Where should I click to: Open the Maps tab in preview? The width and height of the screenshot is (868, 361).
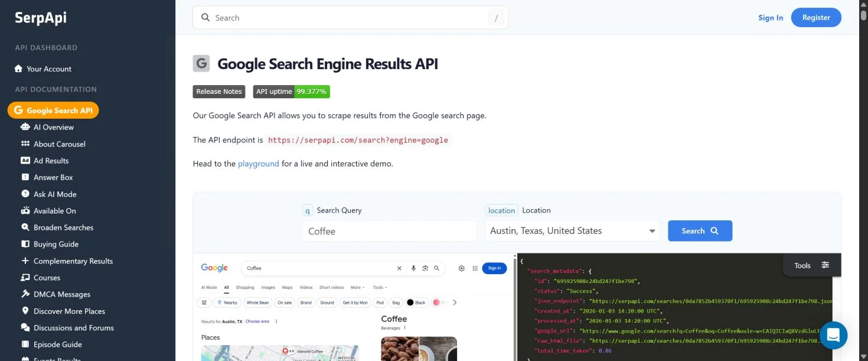tap(288, 288)
